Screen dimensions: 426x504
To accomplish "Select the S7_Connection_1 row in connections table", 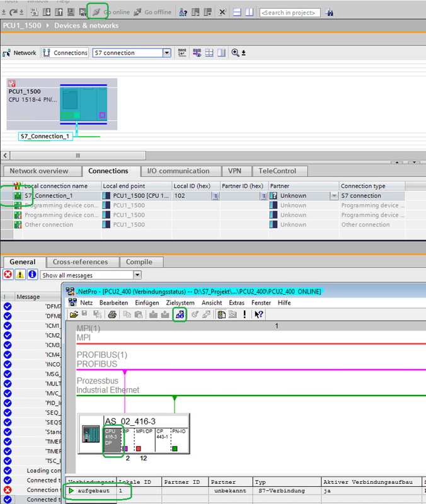I will 202,196.
